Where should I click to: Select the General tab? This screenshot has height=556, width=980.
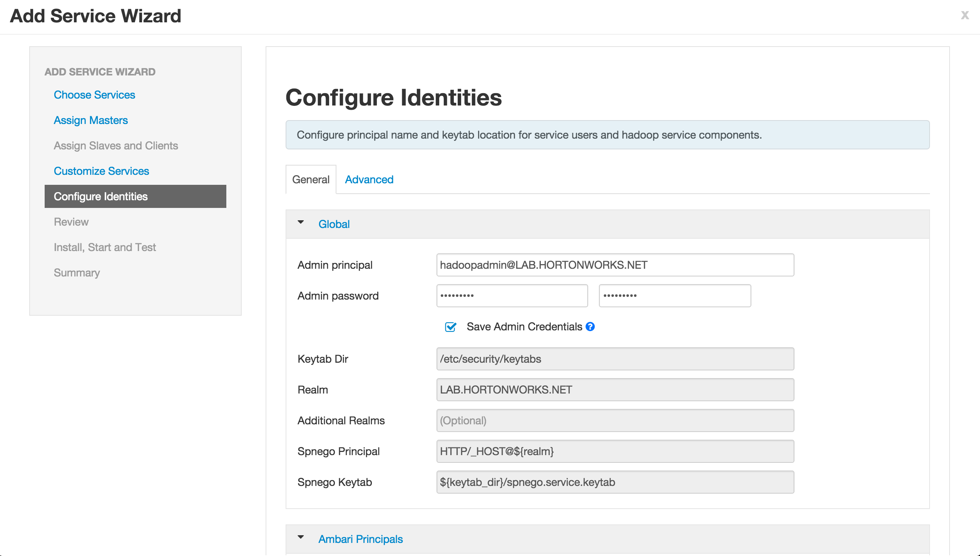[x=311, y=179]
